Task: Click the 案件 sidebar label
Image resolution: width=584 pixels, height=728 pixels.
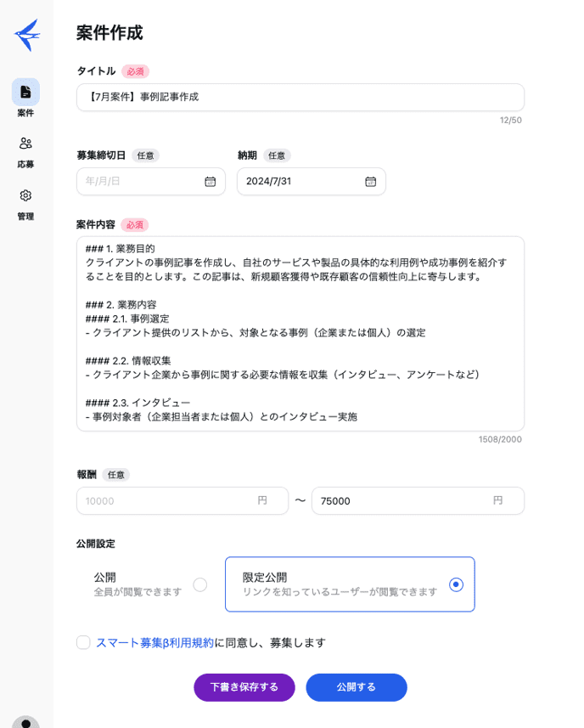Action: tap(25, 113)
